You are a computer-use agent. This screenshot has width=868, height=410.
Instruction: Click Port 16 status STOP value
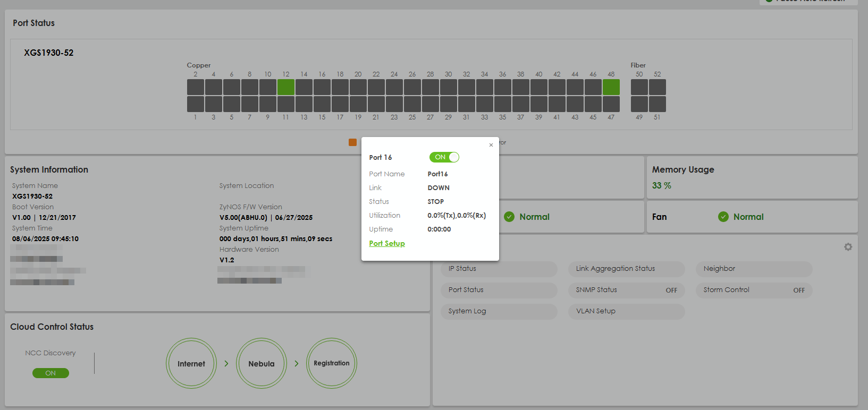[x=436, y=202]
